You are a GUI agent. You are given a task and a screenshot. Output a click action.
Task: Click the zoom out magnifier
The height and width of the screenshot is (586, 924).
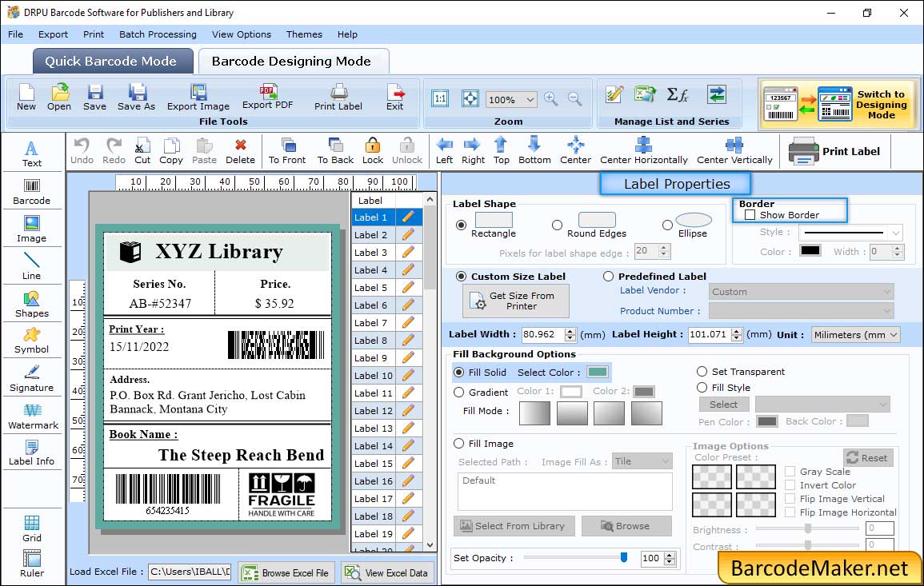[x=575, y=99]
